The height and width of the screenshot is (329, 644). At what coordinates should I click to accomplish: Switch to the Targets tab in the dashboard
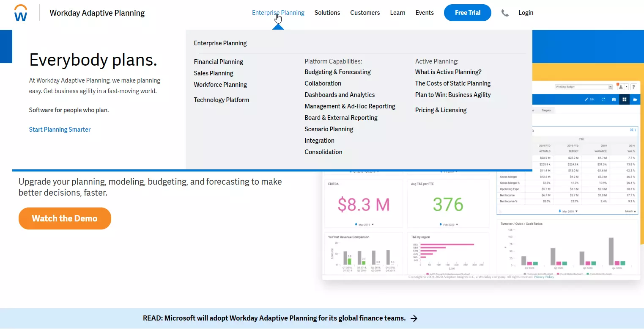point(546,110)
